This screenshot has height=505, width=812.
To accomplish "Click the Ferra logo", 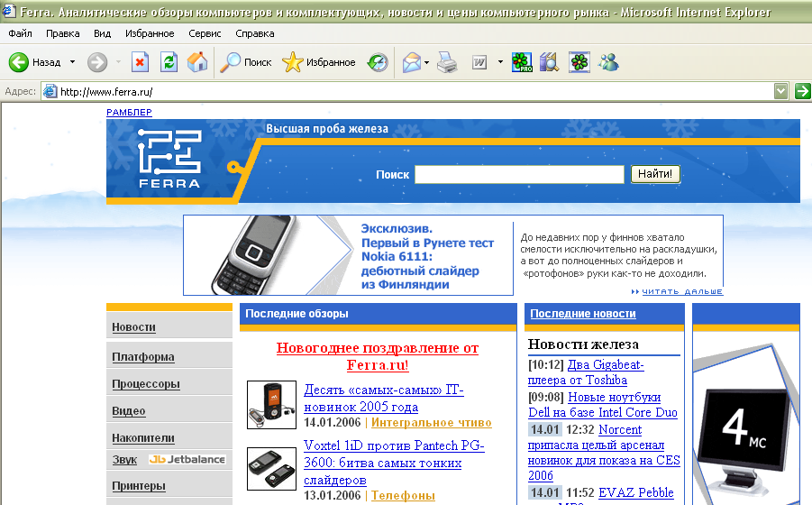I will click(x=169, y=159).
